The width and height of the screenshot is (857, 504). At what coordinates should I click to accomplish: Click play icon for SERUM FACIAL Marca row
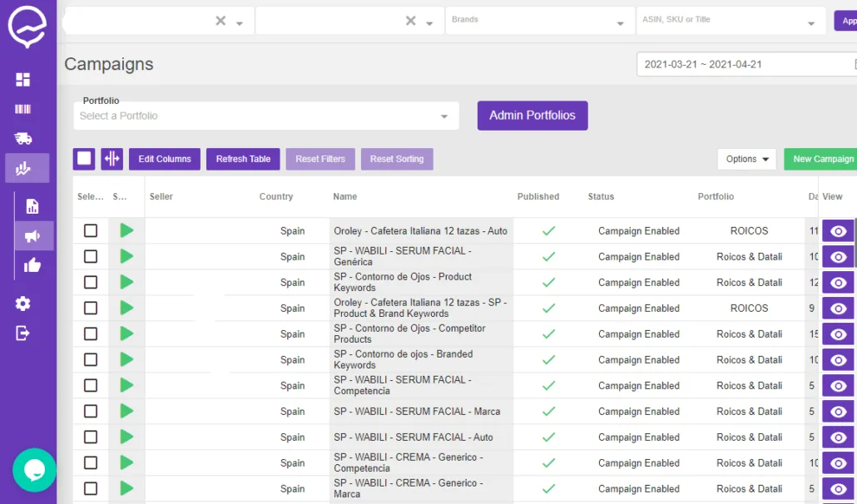point(126,411)
